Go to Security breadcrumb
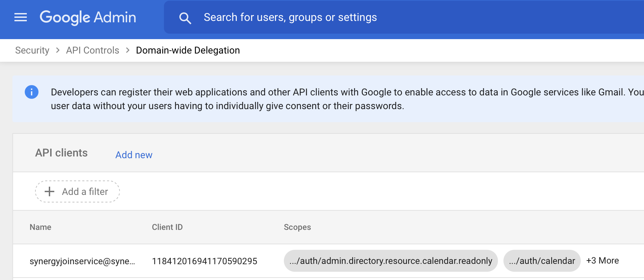644x280 pixels. 32,50
